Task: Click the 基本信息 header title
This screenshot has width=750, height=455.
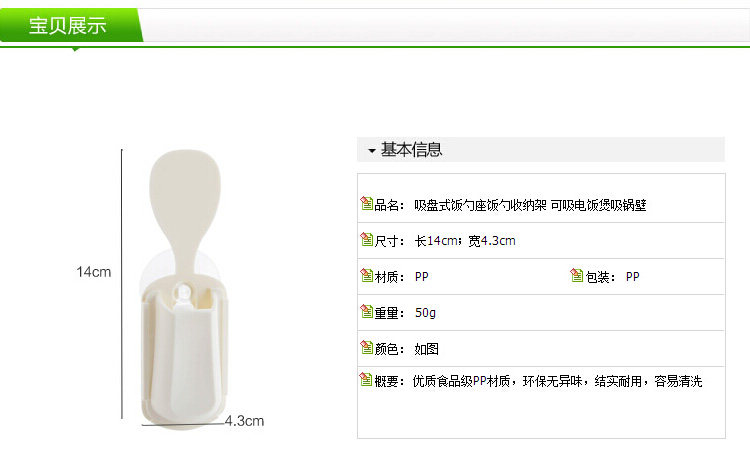Action: tap(411, 150)
